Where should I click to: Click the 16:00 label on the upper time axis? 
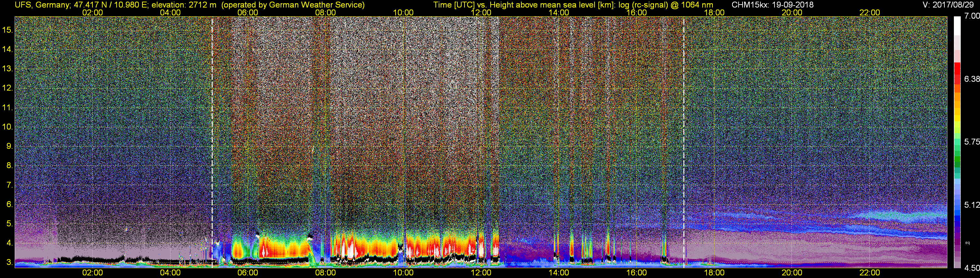click(x=636, y=12)
